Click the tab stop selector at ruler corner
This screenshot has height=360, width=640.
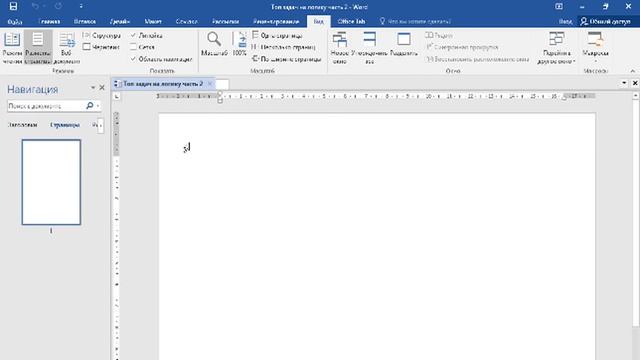117,96
